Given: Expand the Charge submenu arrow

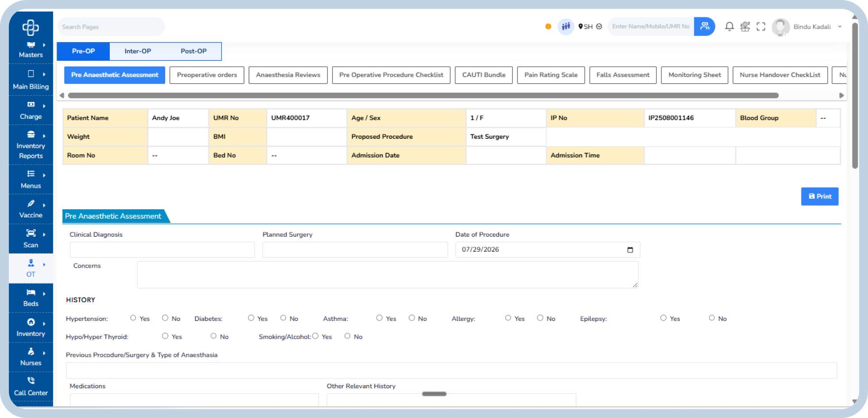Looking at the screenshot, I should coord(44,105).
